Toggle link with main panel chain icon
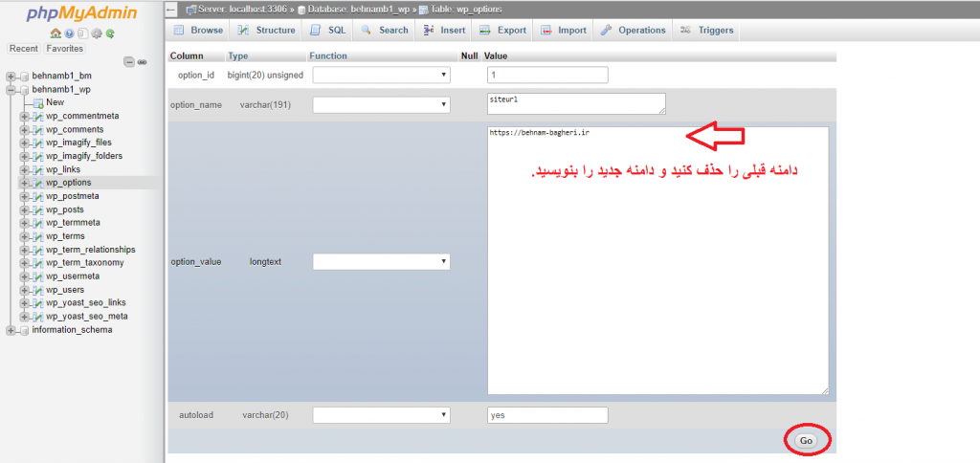The width and height of the screenshot is (980, 463). click(143, 62)
